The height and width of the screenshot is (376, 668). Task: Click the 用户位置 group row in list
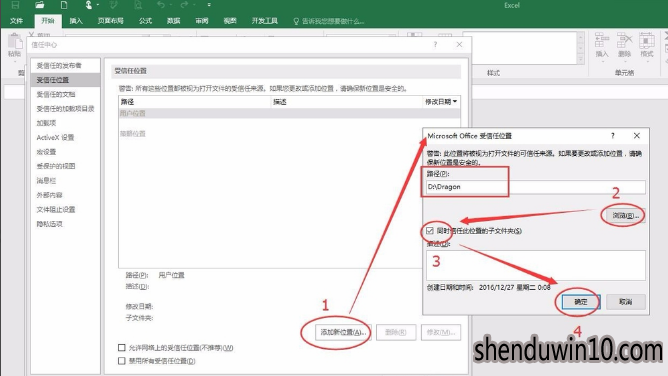289,114
